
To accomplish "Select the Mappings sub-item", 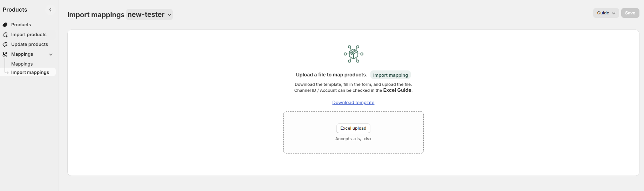I will (22, 64).
